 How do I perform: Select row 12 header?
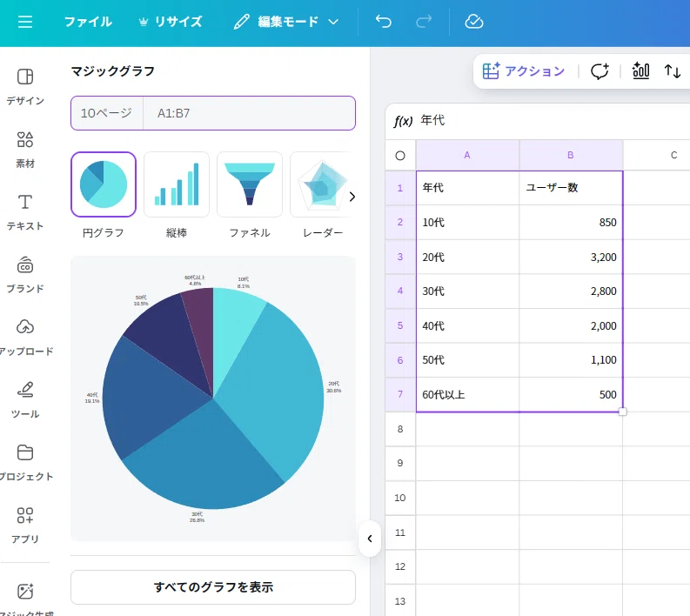tap(400, 566)
